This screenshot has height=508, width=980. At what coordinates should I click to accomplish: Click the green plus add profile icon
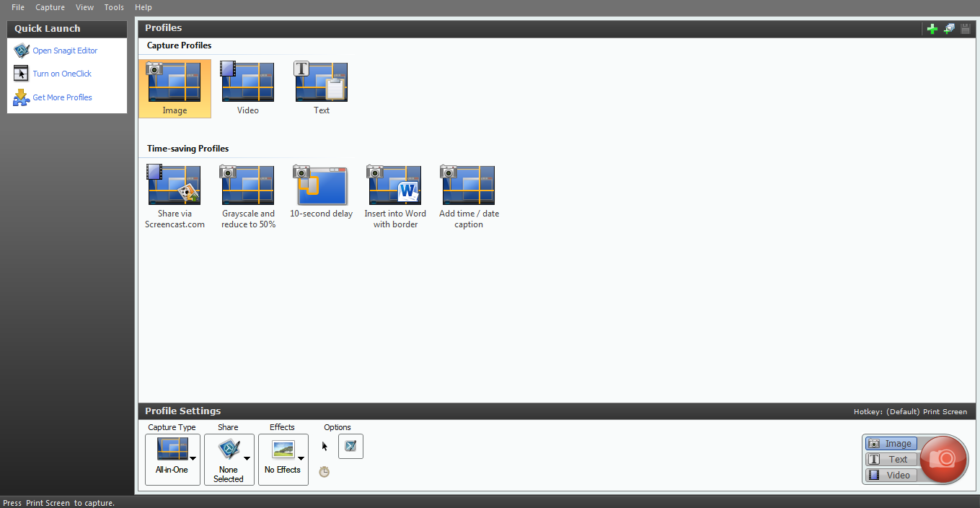932,29
